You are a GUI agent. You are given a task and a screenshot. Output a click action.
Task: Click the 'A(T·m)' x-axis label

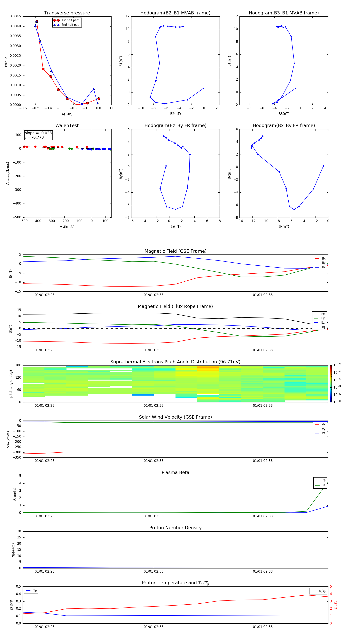(x=67, y=114)
